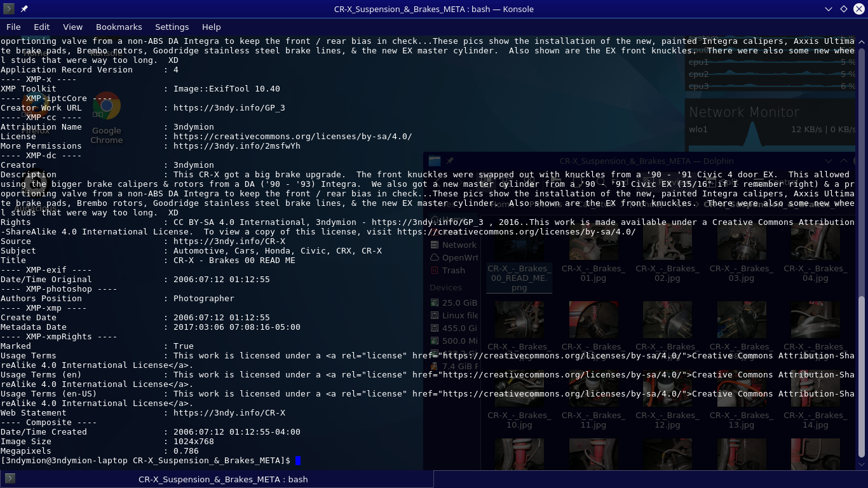The image size is (868, 488).
Task: Click the '---- XMP-xmpRights ----' header line
Action: (x=59, y=337)
